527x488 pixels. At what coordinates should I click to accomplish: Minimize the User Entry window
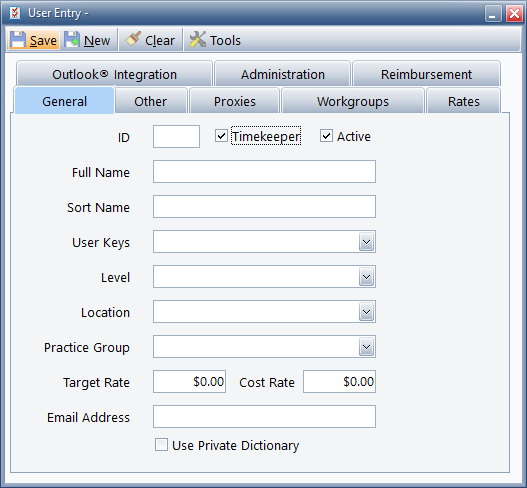[x=493, y=14]
